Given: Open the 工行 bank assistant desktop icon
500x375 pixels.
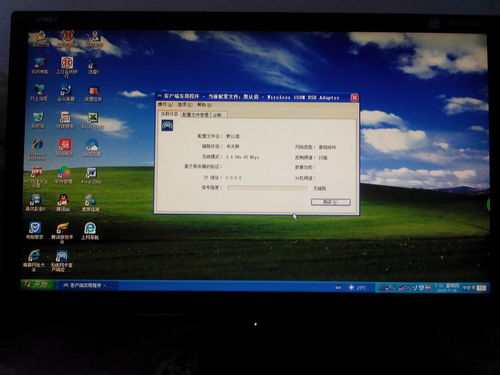Looking at the screenshot, I should (x=67, y=67).
